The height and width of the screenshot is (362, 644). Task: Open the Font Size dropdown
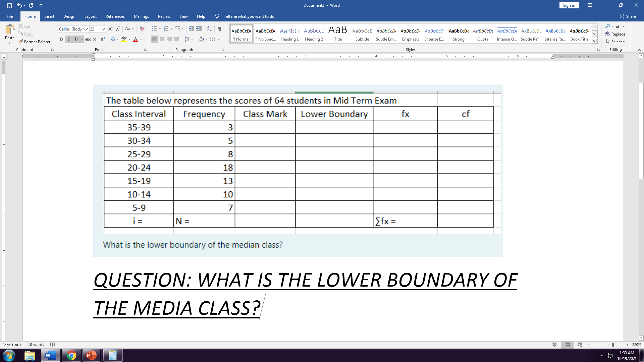point(102,29)
